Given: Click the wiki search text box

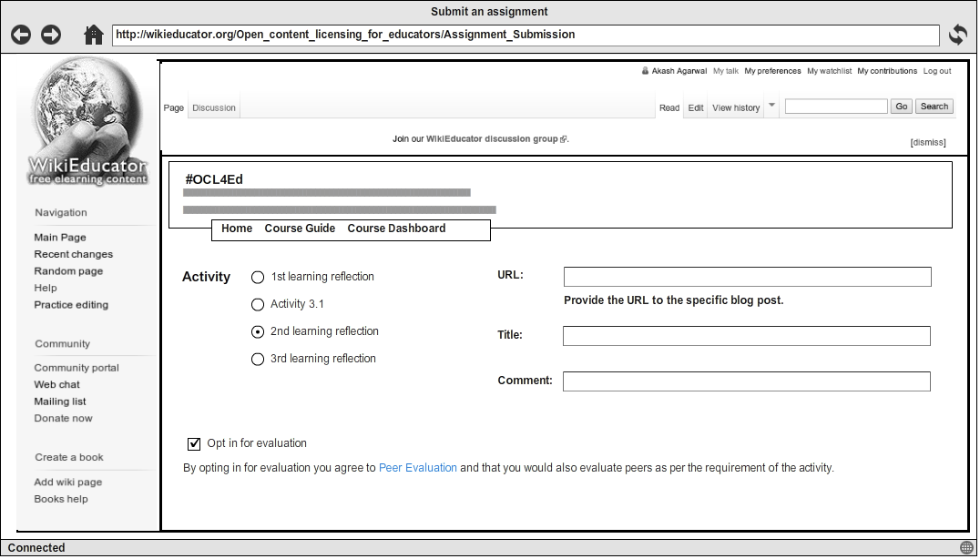Looking at the screenshot, I should tap(836, 107).
